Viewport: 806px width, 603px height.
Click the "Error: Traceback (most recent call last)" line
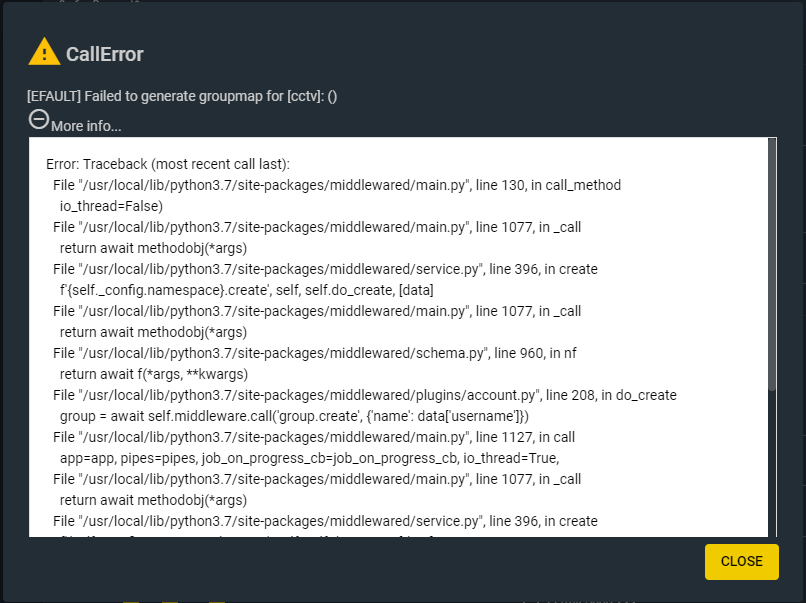(168, 164)
